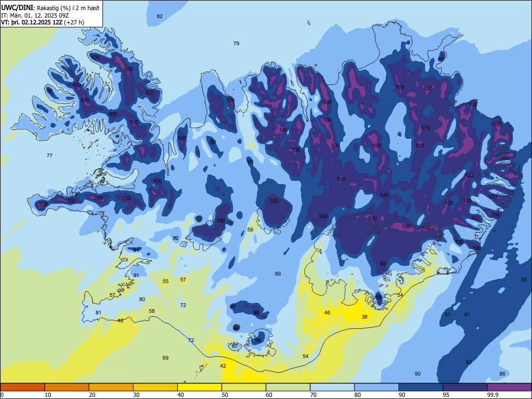Image resolution: width=532 pixels, height=399 pixels.
Task: Click the 60–70 pale green legend swatch
Action: [288, 387]
